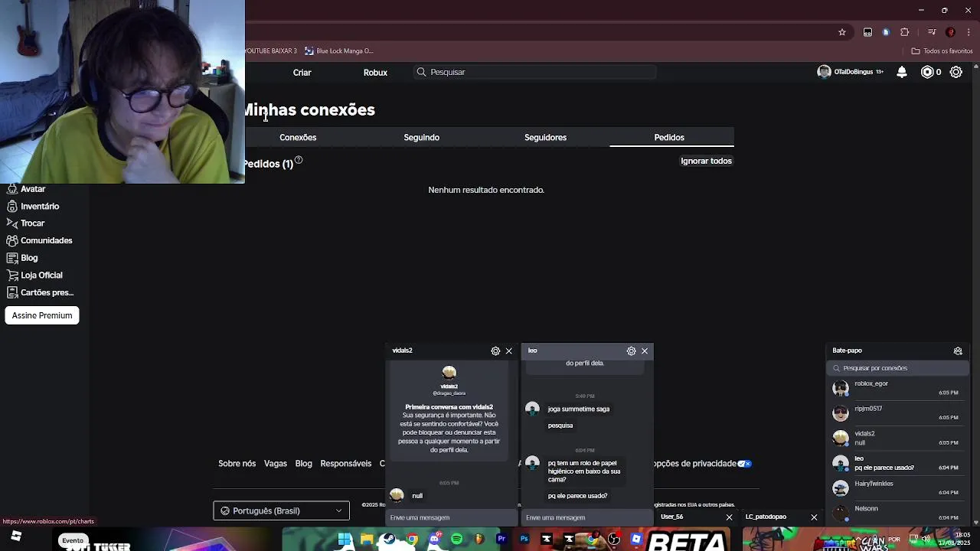980x551 pixels.
Task: Click message field in leo chat
Action: [x=587, y=517]
